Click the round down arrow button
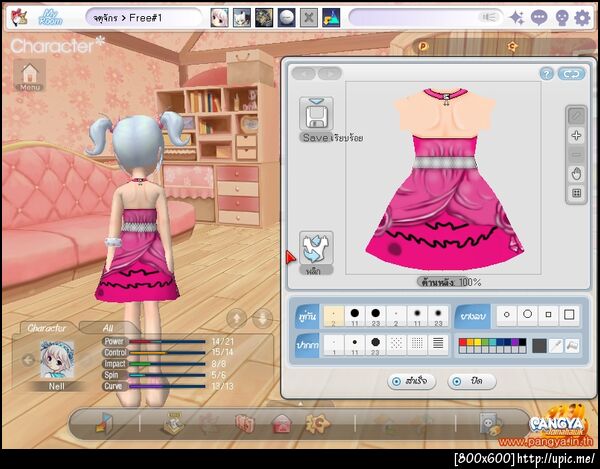The image size is (600, 469). [x=262, y=318]
